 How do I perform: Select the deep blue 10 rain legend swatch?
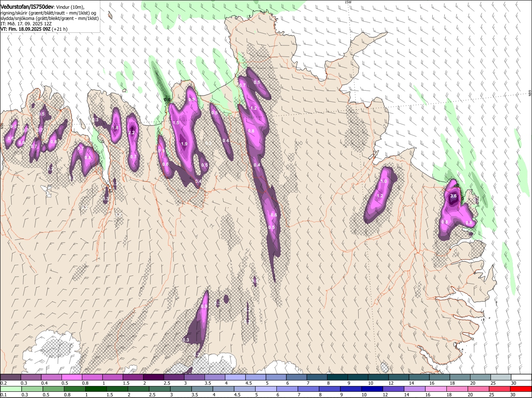click(372, 389)
